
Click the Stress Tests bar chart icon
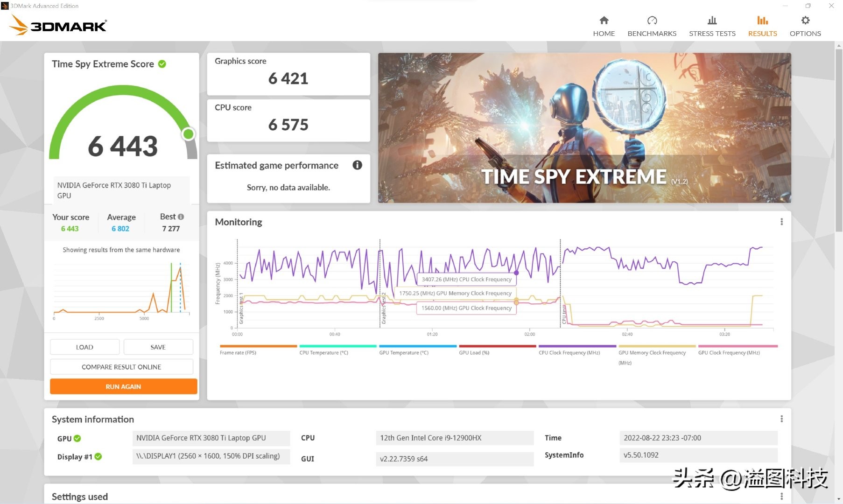click(x=712, y=21)
